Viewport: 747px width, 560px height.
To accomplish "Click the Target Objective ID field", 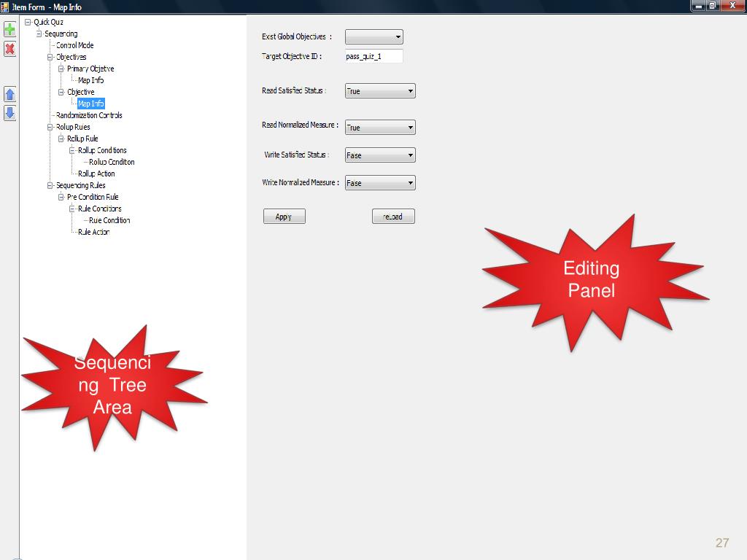I will tap(374, 56).
